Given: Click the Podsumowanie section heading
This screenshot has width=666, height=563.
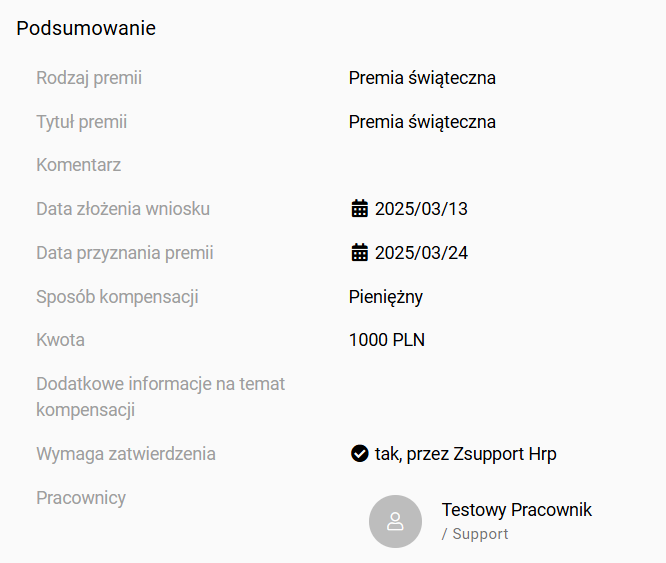Looking at the screenshot, I should (x=86, y=28).
